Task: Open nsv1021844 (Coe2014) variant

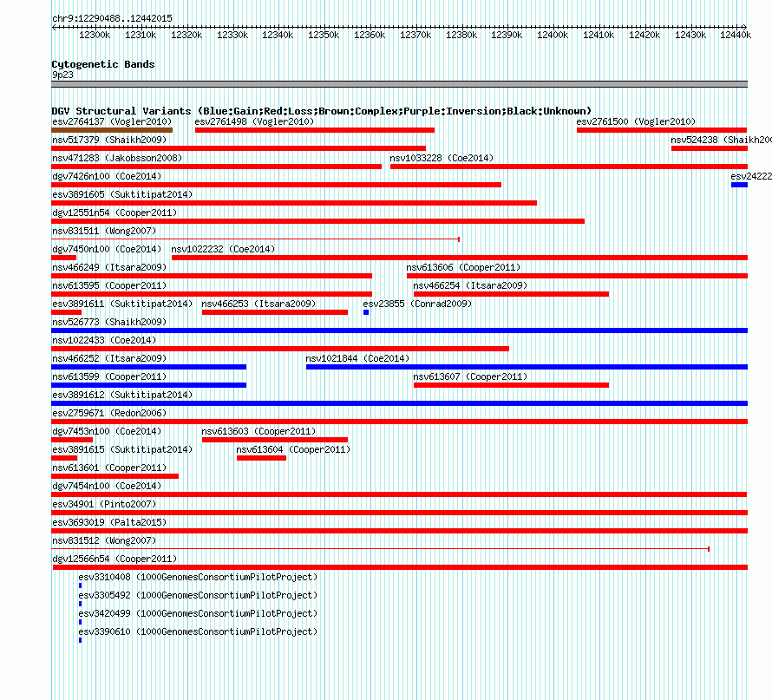Action: click(x=357, y=358)
